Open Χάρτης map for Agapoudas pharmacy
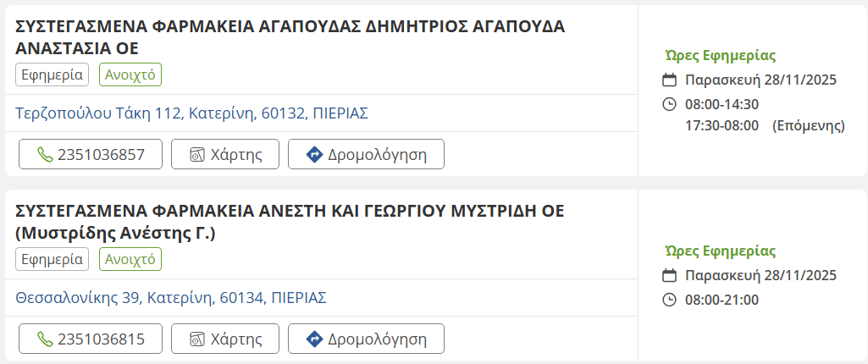This screenshot has width=868, height=364. 225,155
